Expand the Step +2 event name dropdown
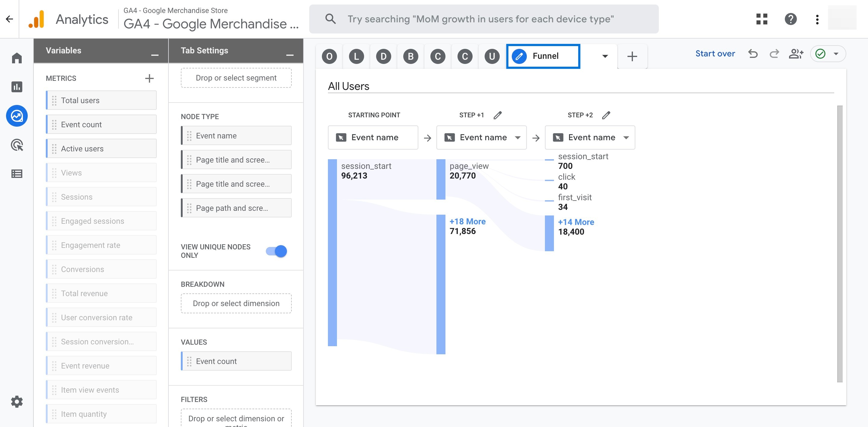 coord(626,137)
